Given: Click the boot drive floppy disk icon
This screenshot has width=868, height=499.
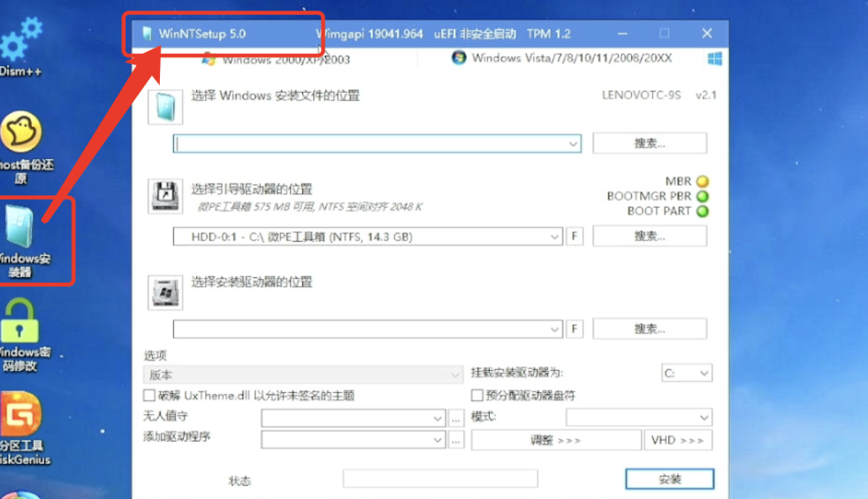Looking at the screenshot, I should tap(165, 196).
